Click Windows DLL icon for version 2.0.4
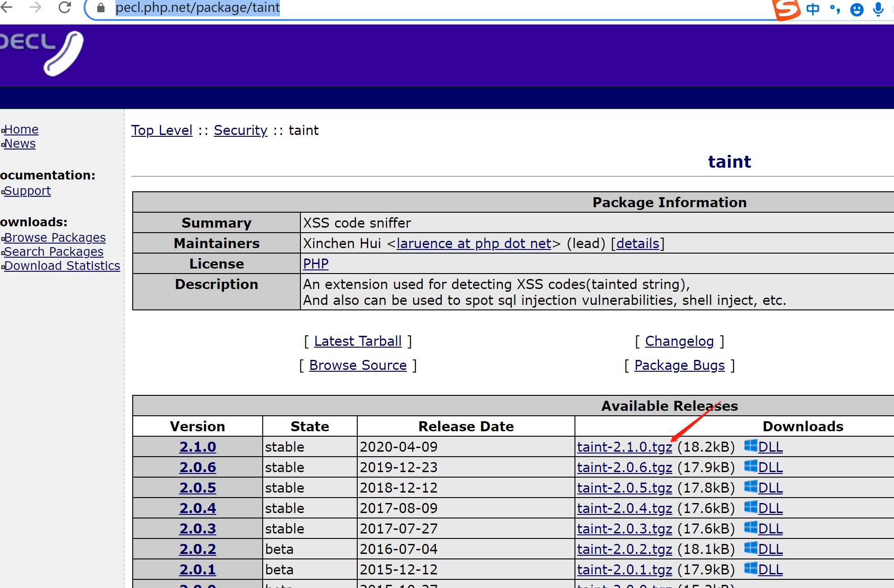The image size is (894, 588). [751, 507]
